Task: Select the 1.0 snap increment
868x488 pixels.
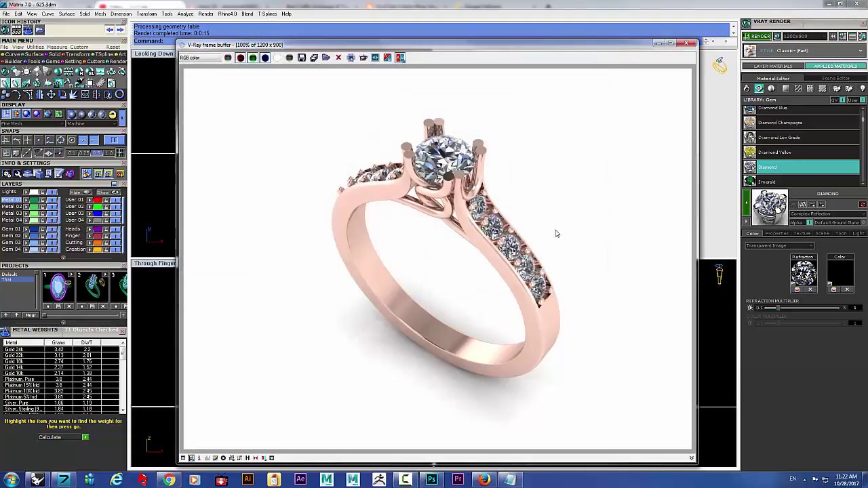Action: pos(108,152)
